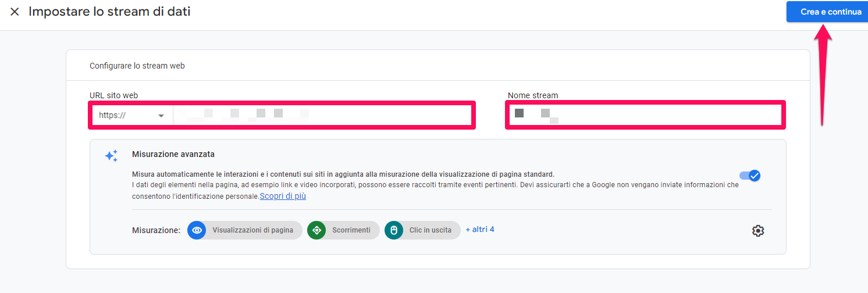Open the Scopri di più link
Image resolution: width=868 pixels, height=293 pixels.
[283, 196]
